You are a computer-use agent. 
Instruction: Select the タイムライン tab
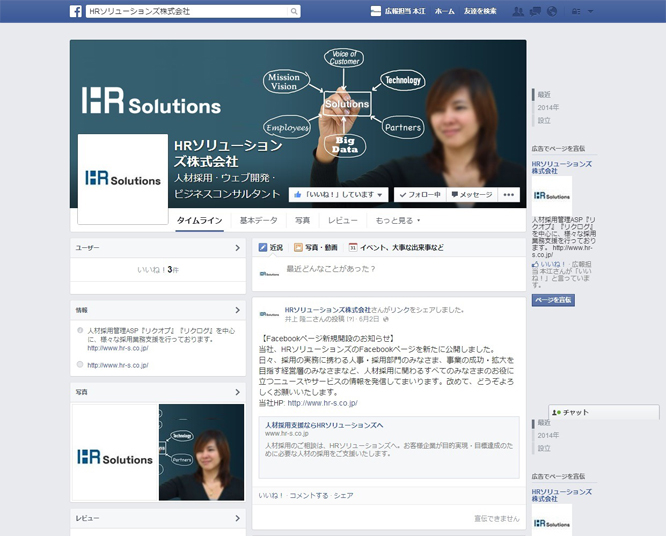200,220
